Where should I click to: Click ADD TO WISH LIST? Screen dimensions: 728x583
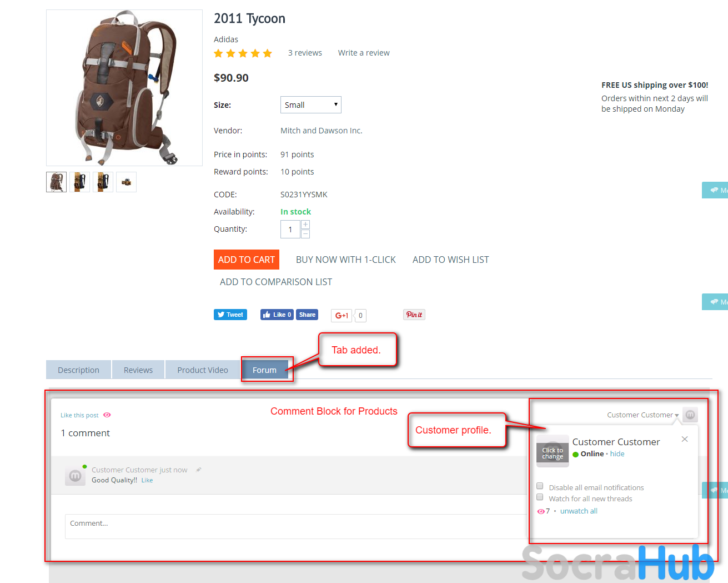[x=451, y=260]
